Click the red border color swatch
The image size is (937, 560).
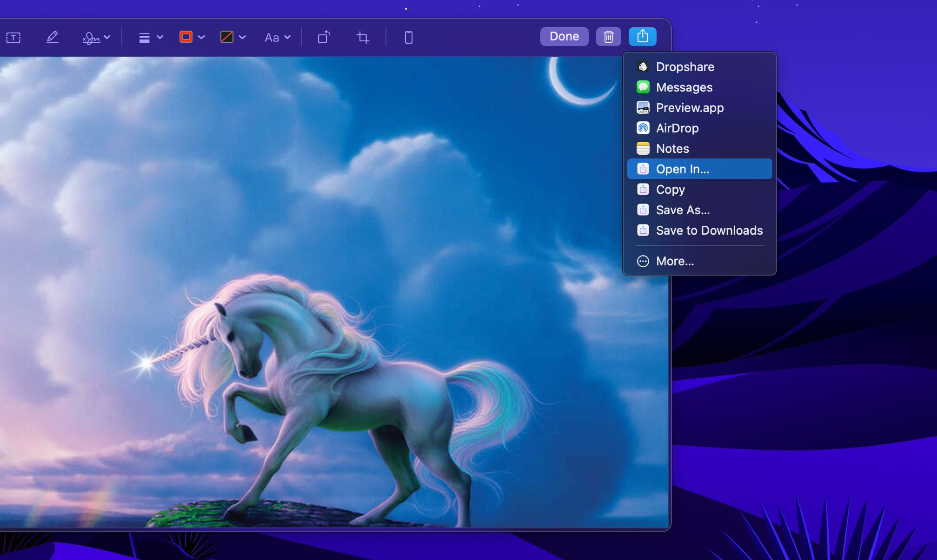coord(186,37)
